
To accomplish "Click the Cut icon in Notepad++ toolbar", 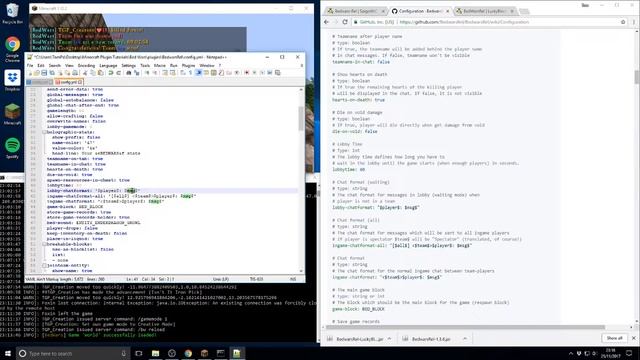I will tap(86, 73).
